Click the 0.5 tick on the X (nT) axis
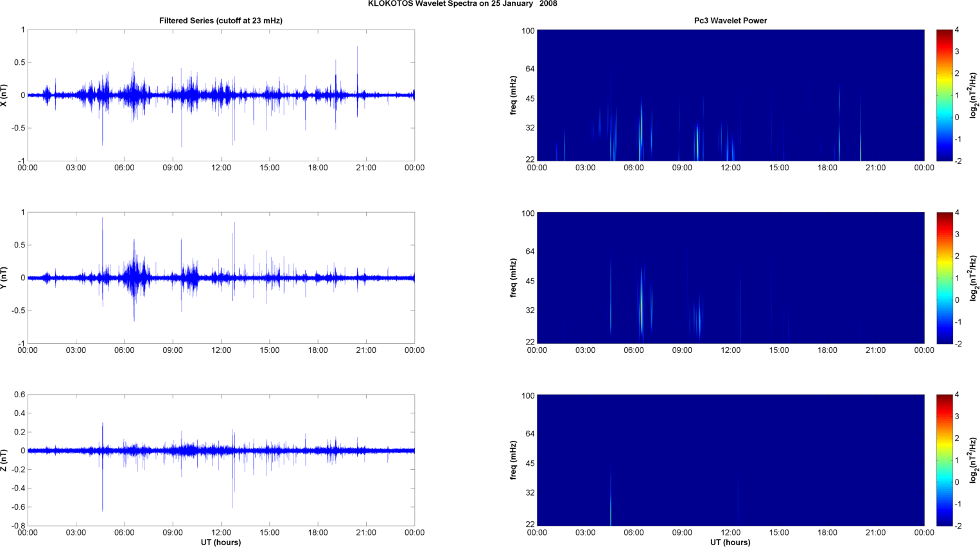Screen dimensions: 980x547 (x=19, y=62)
